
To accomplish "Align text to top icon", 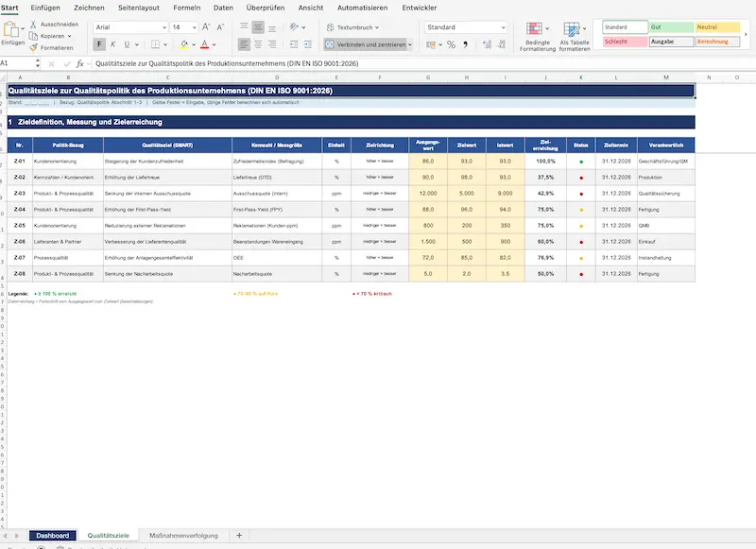I will (x=244, y=27).
